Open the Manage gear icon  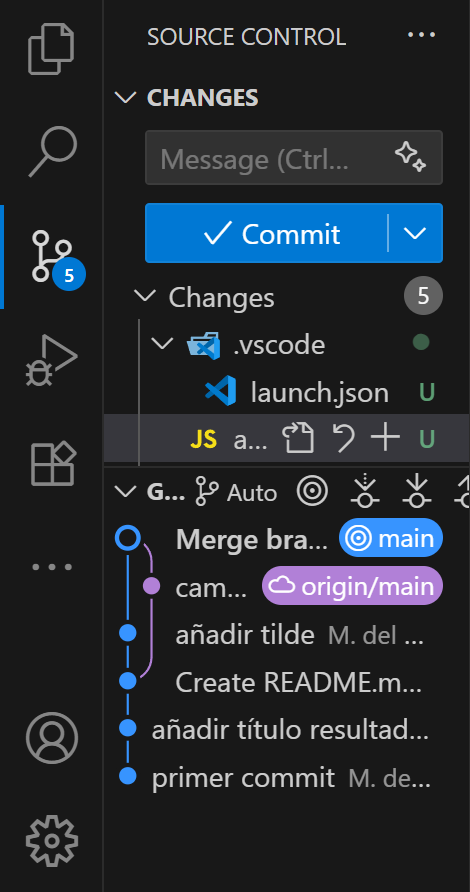tap(52, 841)
